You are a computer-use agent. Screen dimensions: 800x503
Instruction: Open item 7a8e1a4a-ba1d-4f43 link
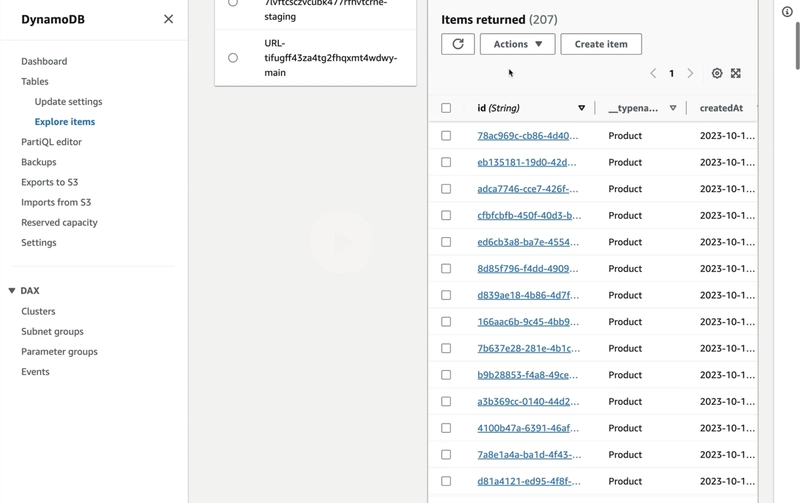(x=529, y=455)
